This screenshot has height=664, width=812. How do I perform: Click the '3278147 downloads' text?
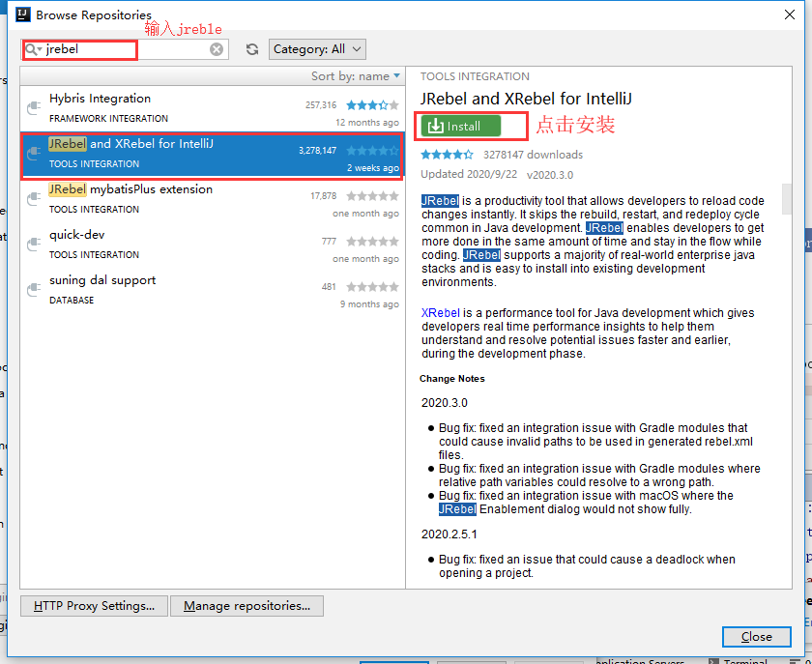pyautogui.click(x=533, y=155)
